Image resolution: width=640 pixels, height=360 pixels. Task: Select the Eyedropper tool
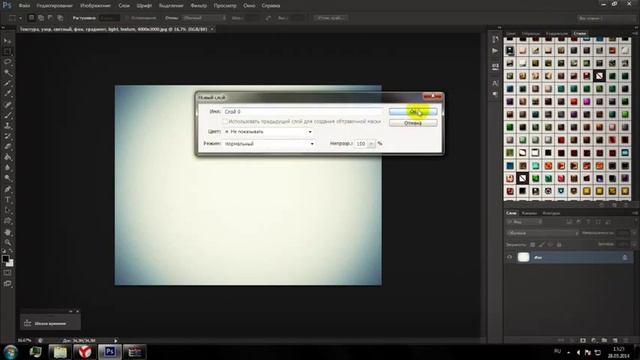(7, 94)
